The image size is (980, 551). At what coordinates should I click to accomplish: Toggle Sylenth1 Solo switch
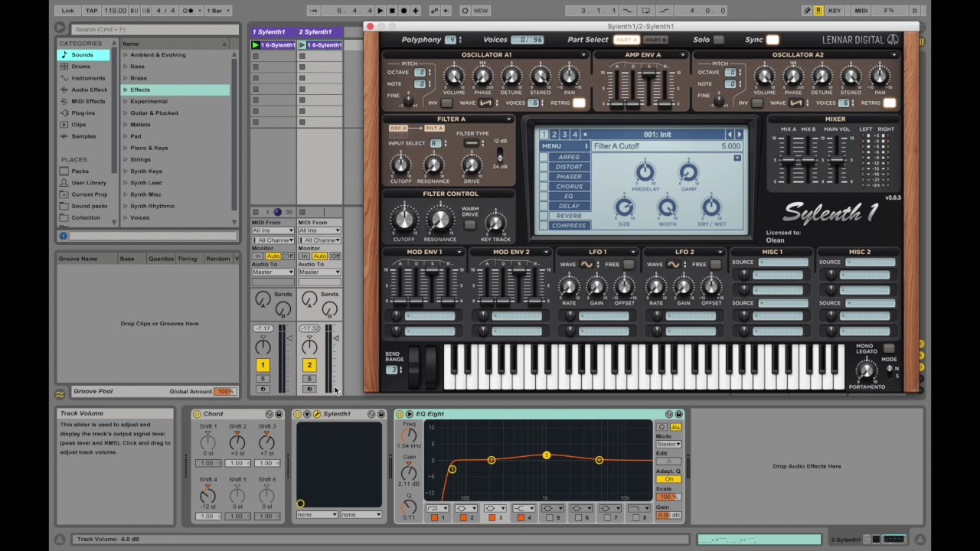pyautogui.click(x=719, y=40)
